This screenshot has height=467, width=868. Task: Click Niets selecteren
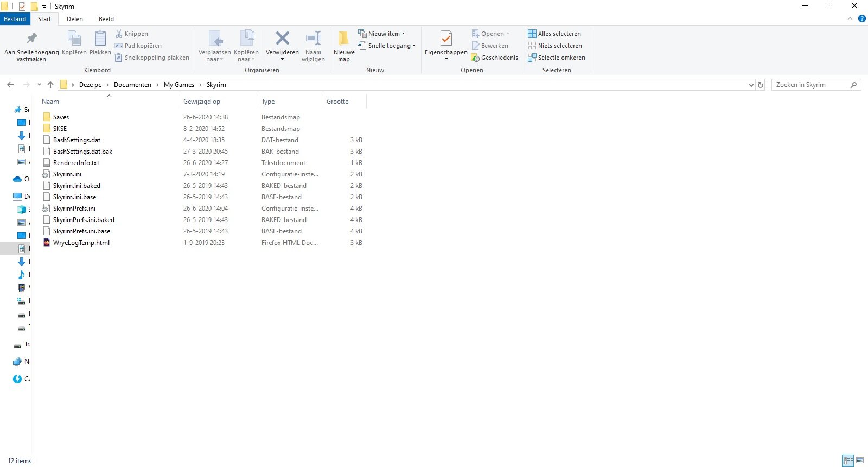[x=555, y=46]
